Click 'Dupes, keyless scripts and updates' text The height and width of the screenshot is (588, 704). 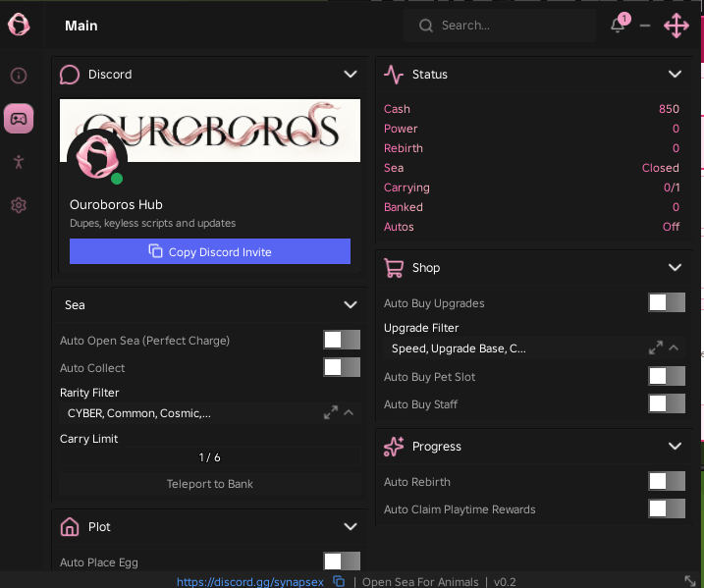152,223
